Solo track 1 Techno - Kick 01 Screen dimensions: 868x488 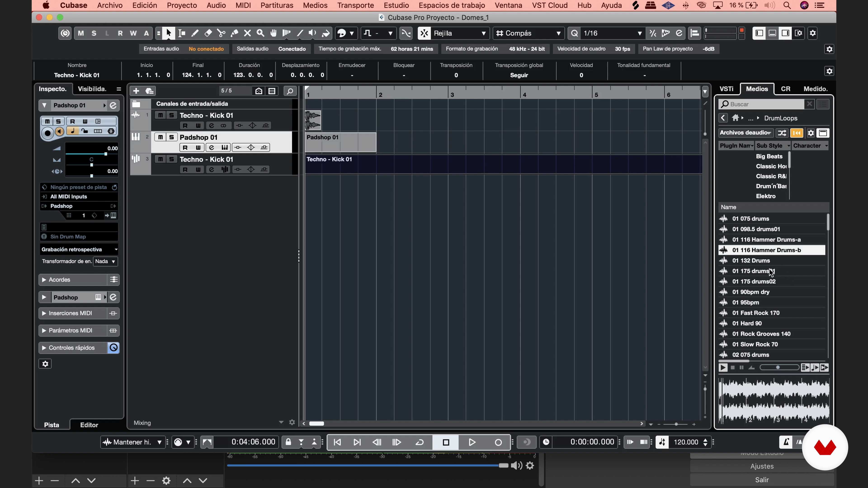point(172,115)
